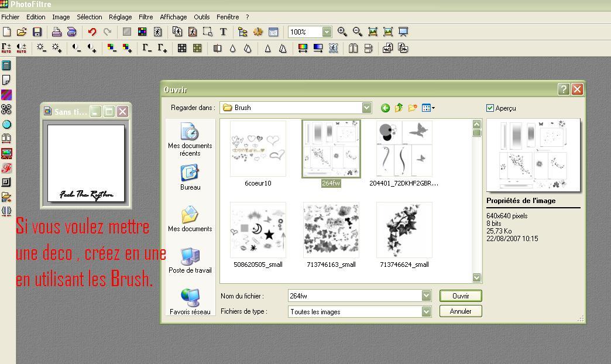Go to 'Mes documents récents' in places bar
Viewport: 611px width, 364px height.
(190, 139)
